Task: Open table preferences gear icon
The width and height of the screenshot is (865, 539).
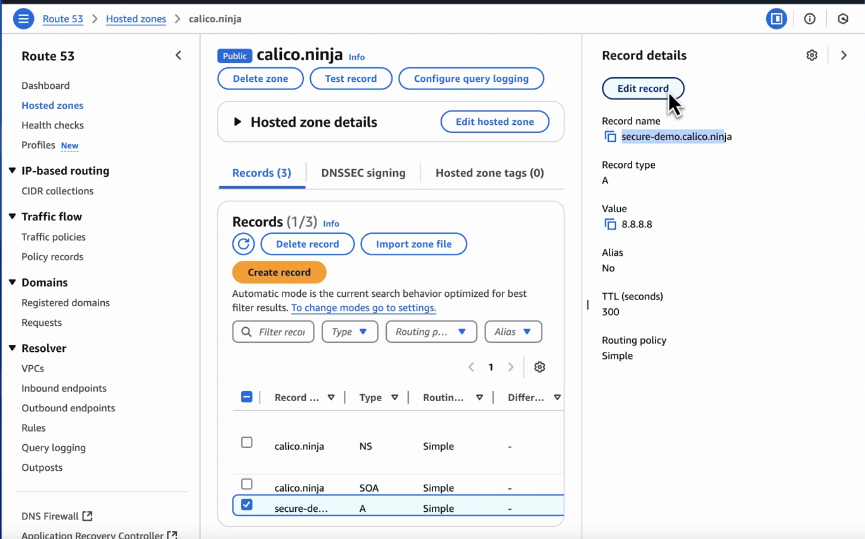Action: (x=540, y=367)
